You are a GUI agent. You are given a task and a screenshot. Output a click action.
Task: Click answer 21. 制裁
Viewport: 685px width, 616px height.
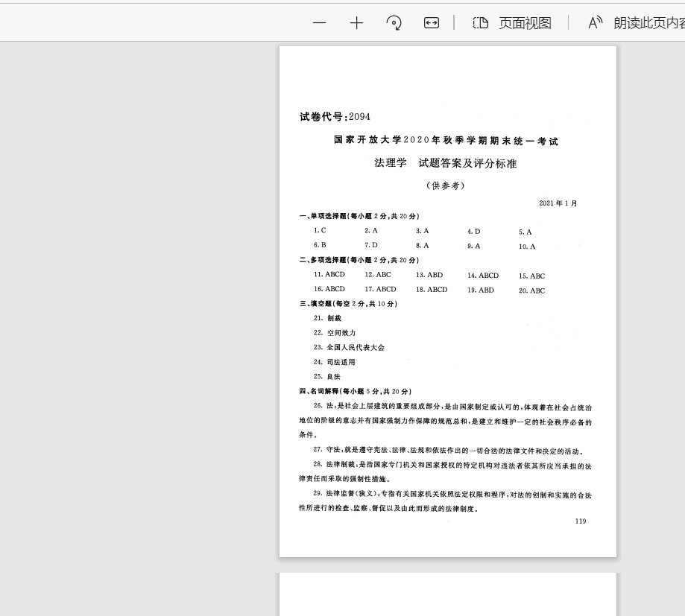(327, 318)
